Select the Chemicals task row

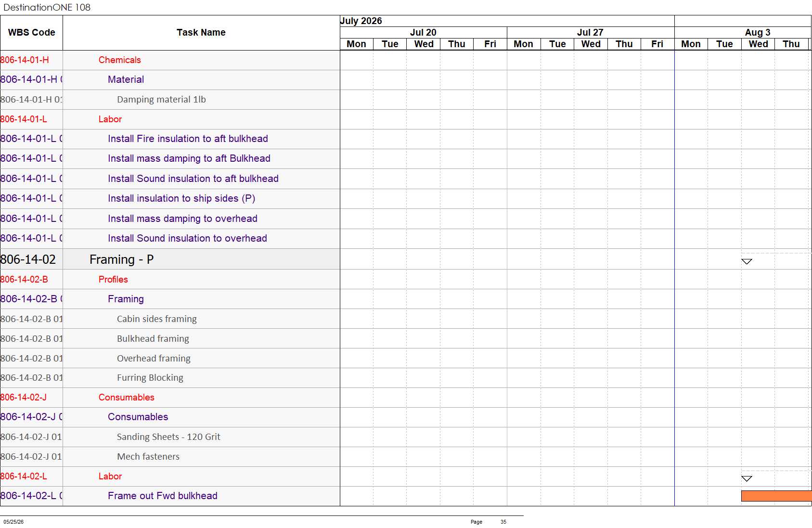tap(170, 60)
